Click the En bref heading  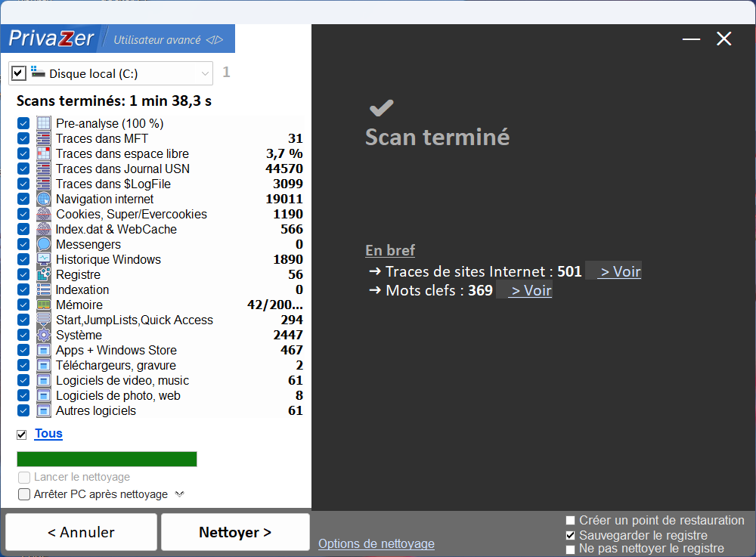pyautogui.click(x=390, y=251)
